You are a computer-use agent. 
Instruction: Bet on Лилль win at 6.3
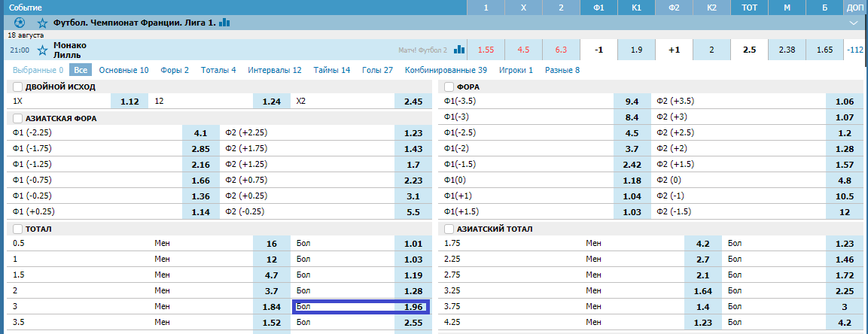coord(562,50)
